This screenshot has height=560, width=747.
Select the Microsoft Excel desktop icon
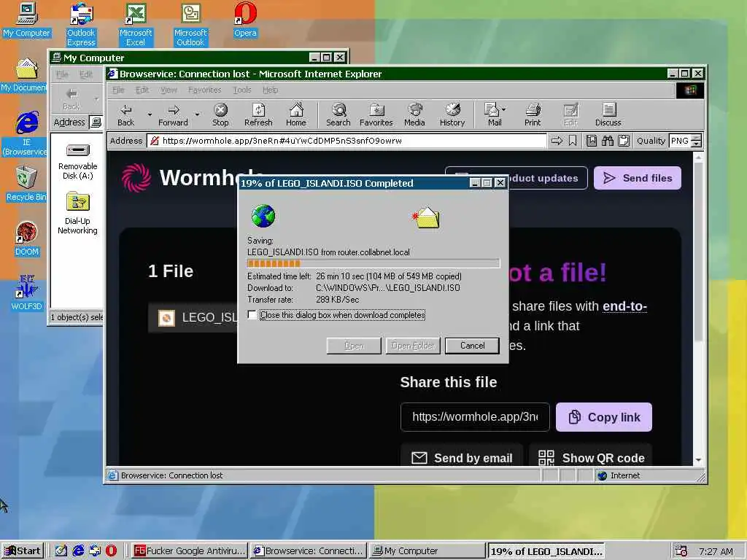coord(136,24)
